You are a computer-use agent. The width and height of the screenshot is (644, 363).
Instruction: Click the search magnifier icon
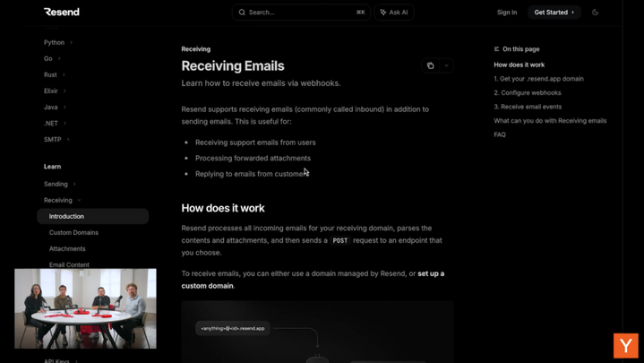click(x=242, y=13)
